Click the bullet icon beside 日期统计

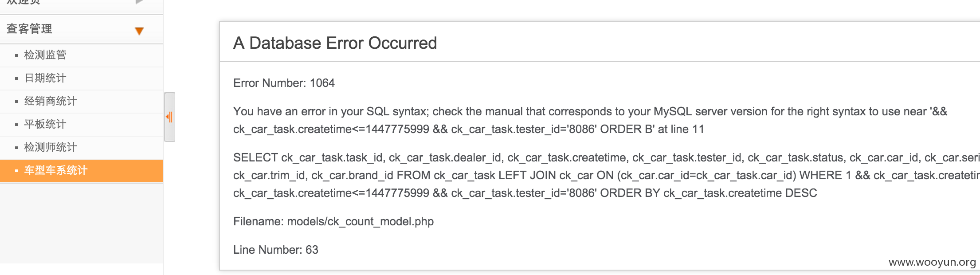click(x=16, y=79)
